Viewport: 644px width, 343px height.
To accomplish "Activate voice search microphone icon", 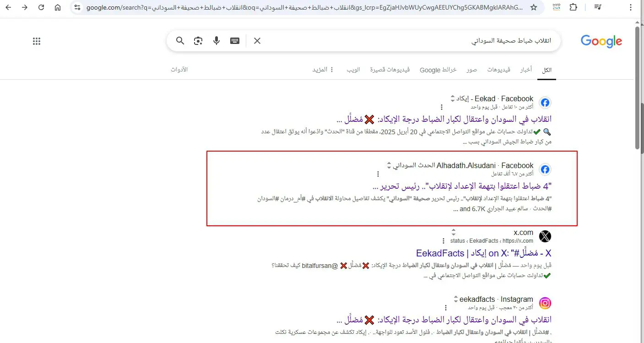I will [216, 41].
